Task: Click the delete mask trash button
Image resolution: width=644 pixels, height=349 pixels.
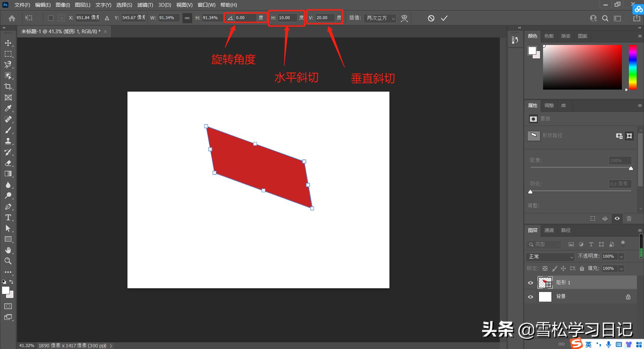Action: 629,218
